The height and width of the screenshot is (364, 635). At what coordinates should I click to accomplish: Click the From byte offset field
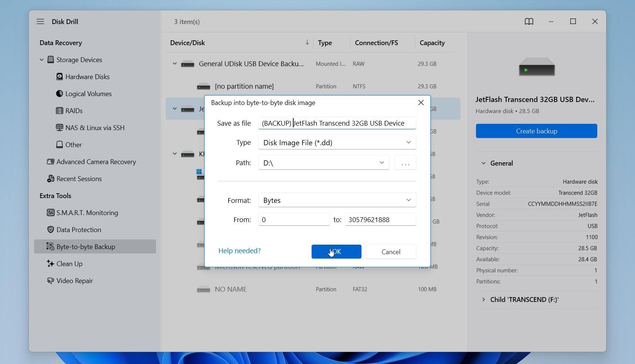pos(294,220)
